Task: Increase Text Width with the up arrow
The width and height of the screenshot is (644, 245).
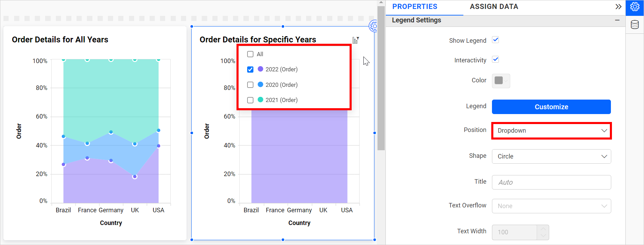Action: tap(543, 229)
